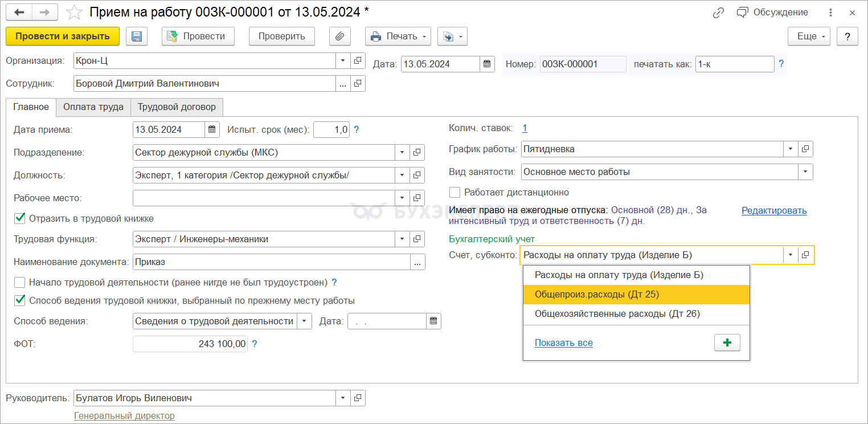
Task: Expand the Подразделение dropdown list
Action: pos(402,153)
